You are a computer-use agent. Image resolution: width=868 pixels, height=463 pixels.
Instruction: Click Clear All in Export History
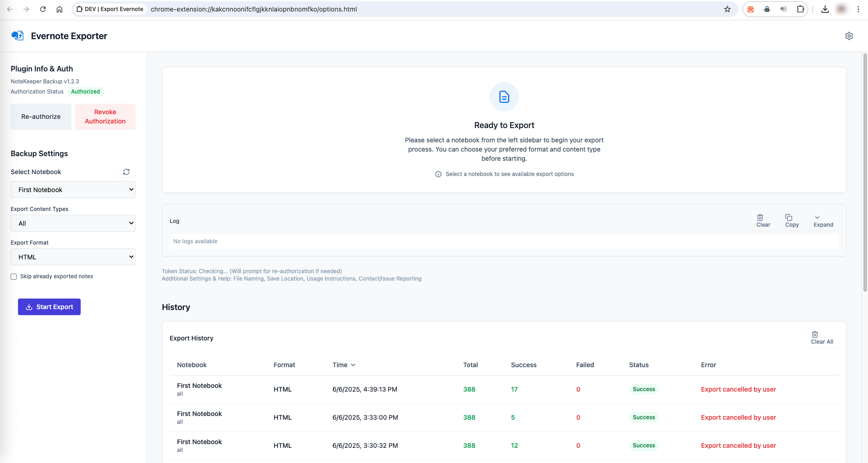click(822, 338)
